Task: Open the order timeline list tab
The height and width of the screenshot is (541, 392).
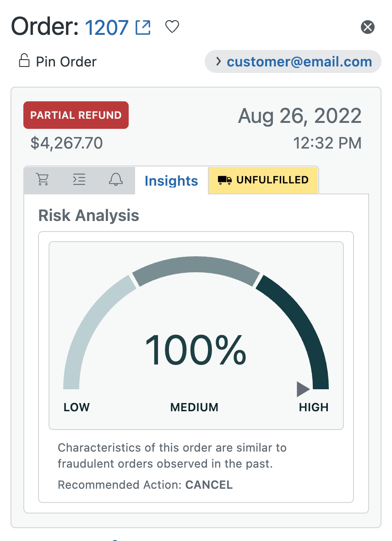Action: 79,179
